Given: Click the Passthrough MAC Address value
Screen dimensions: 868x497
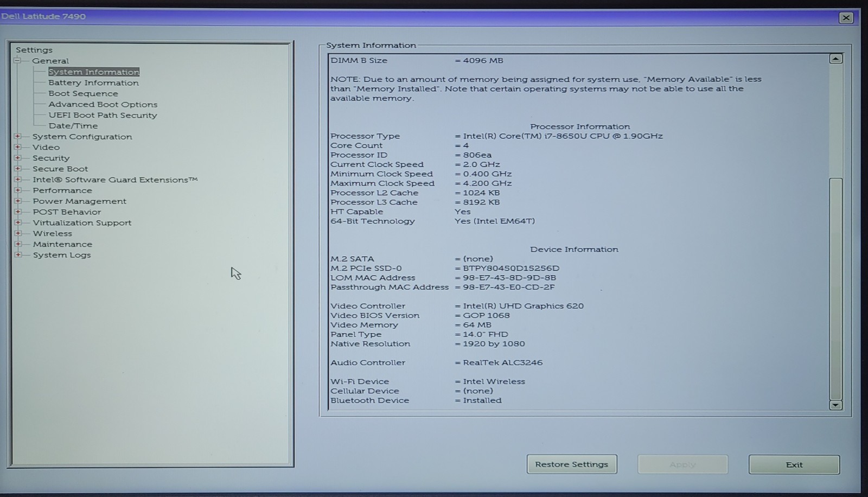Looking at the screenshot, I should pos(509,287).
